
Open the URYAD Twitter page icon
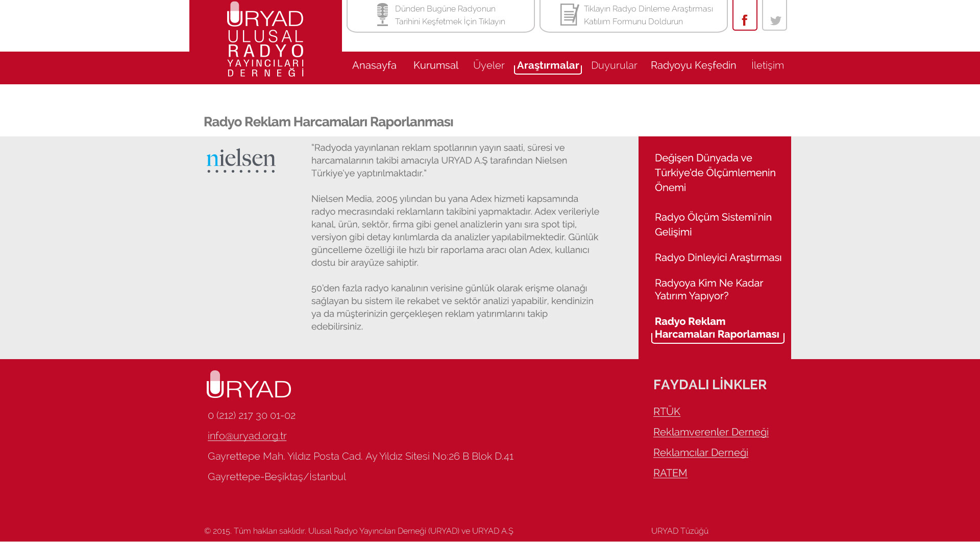click(775, 15)
